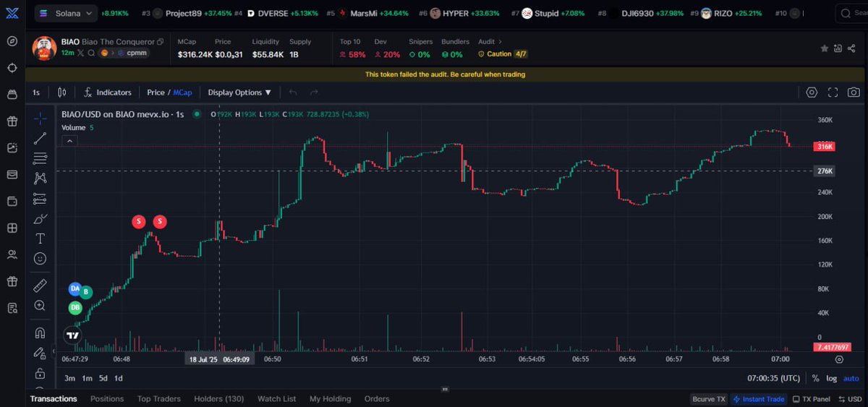Screen dimensions: 868x407
Task: Open the Solana chain dropdown
Action: tap(67, 13)
